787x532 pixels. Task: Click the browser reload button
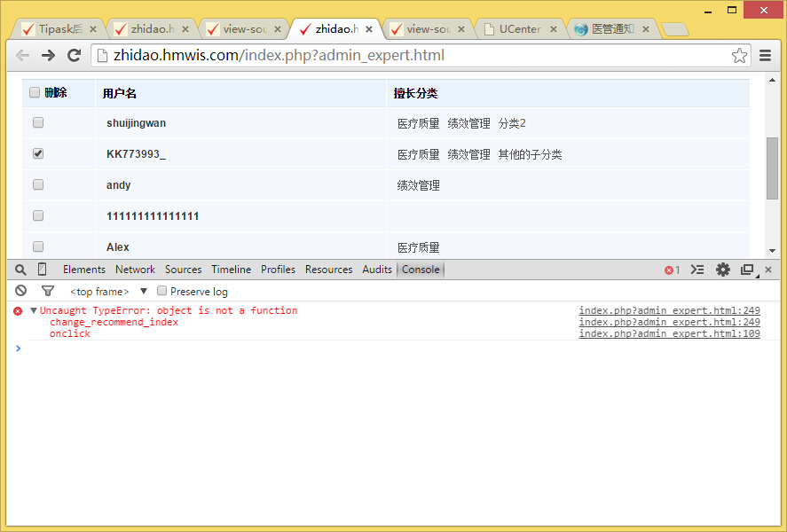[75, 55]
